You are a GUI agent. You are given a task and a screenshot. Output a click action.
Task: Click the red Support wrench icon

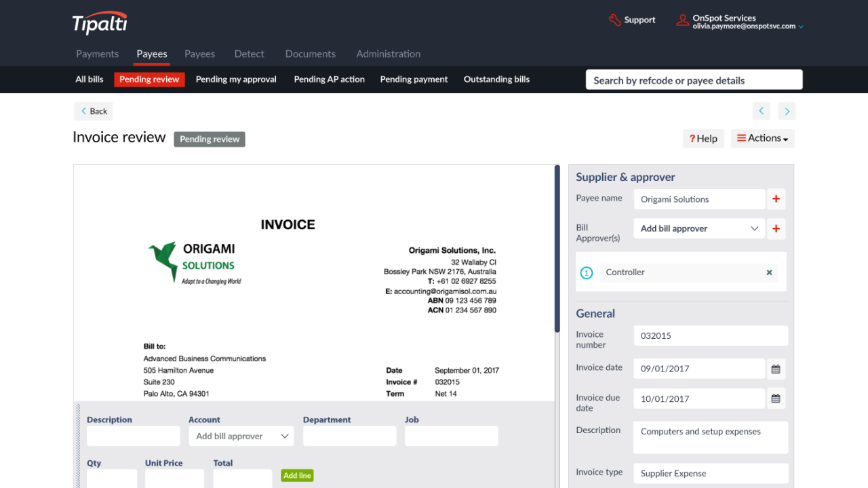pos(615,20)
